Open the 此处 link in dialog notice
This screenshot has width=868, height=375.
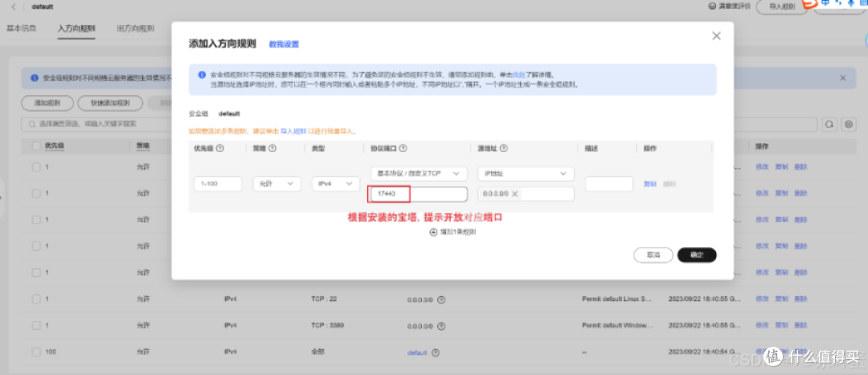[x=518, y=74]
